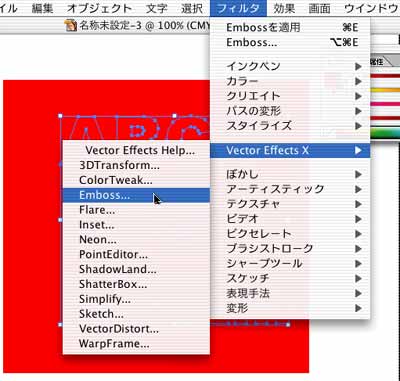Open the 効果 menu

click(x=284, y=8)
